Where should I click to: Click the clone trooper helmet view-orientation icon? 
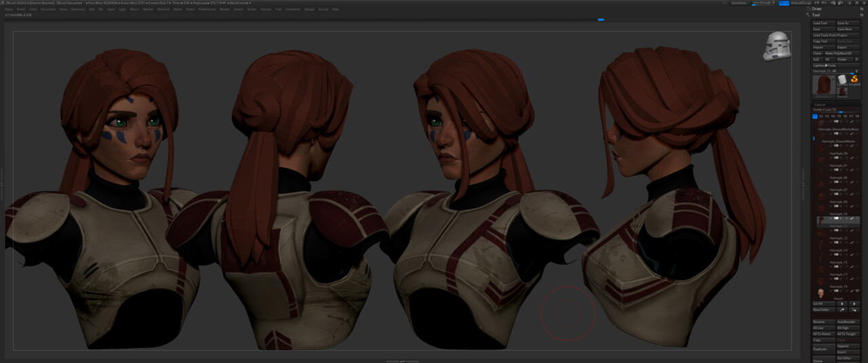click(777, 47)
